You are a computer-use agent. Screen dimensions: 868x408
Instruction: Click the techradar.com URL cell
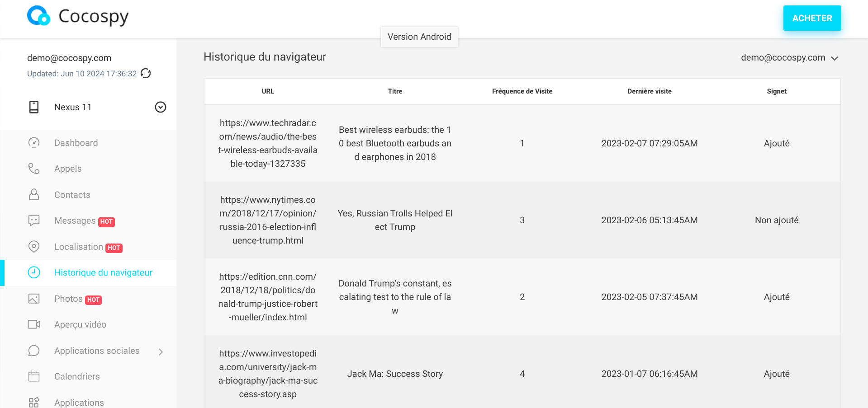pyautogui.click(x=268, y=143)
